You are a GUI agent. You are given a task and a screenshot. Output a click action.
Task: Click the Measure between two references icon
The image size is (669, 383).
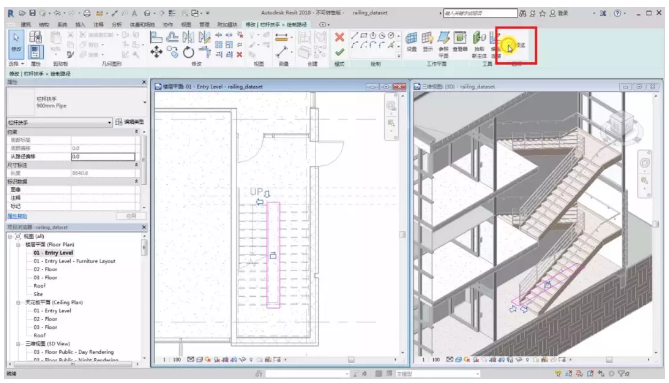pyautogui.click(x=282, y=52)
